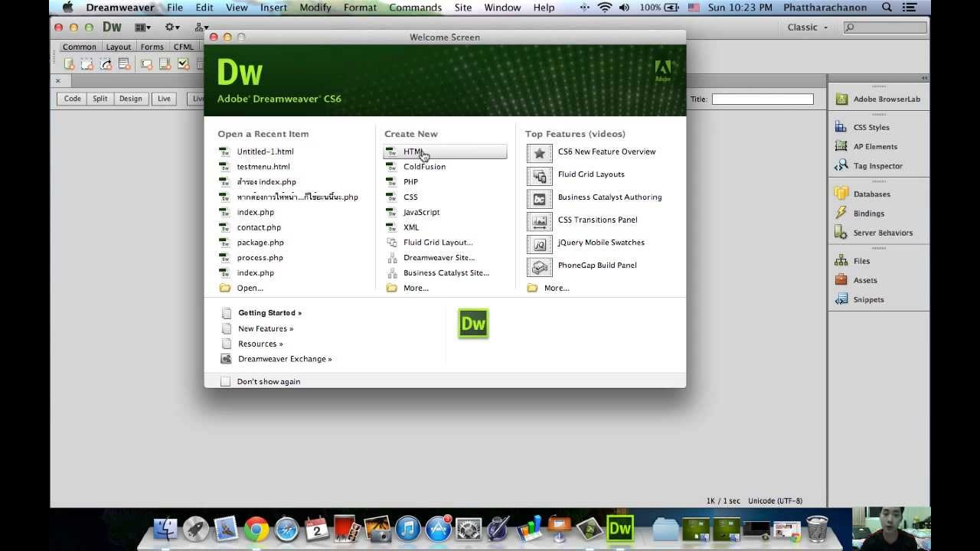The height and width of the screenshot is (551, 980).
Task: Open the Commands menu
Action: 413,8
